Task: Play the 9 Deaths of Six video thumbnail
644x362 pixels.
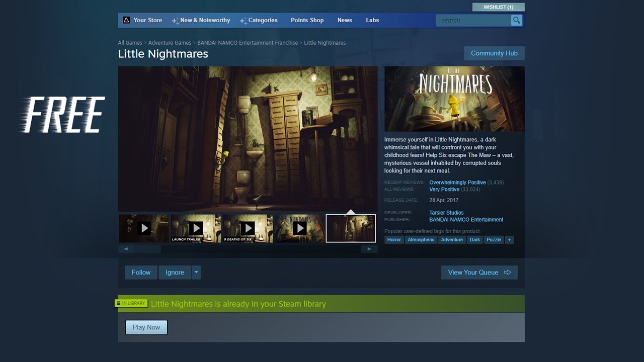Action: 248,228
